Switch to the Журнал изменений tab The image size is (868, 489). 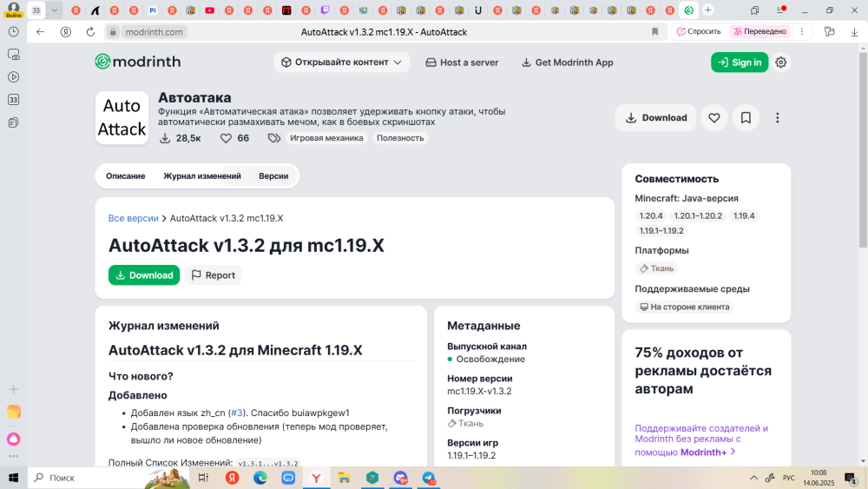coord(202,176)
